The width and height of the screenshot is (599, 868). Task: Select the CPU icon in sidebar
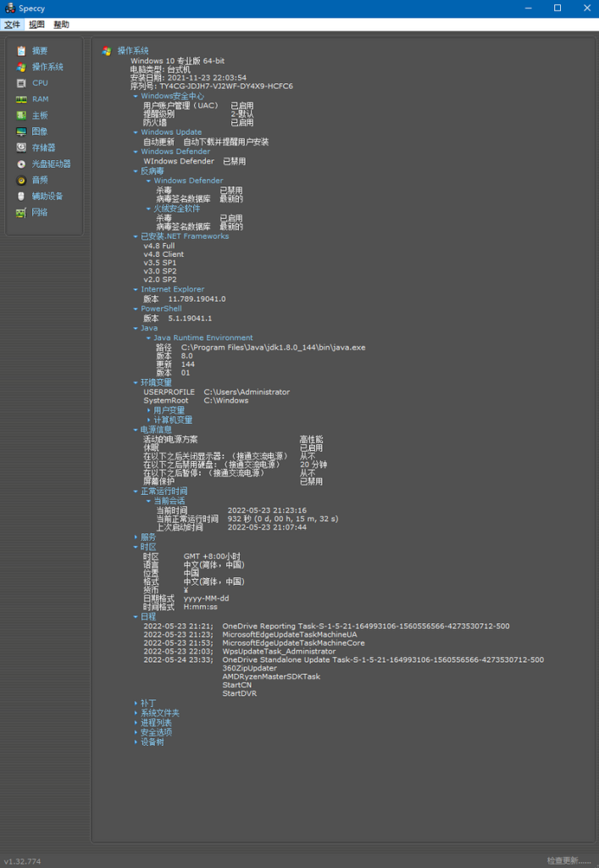[x=21, y=83]
